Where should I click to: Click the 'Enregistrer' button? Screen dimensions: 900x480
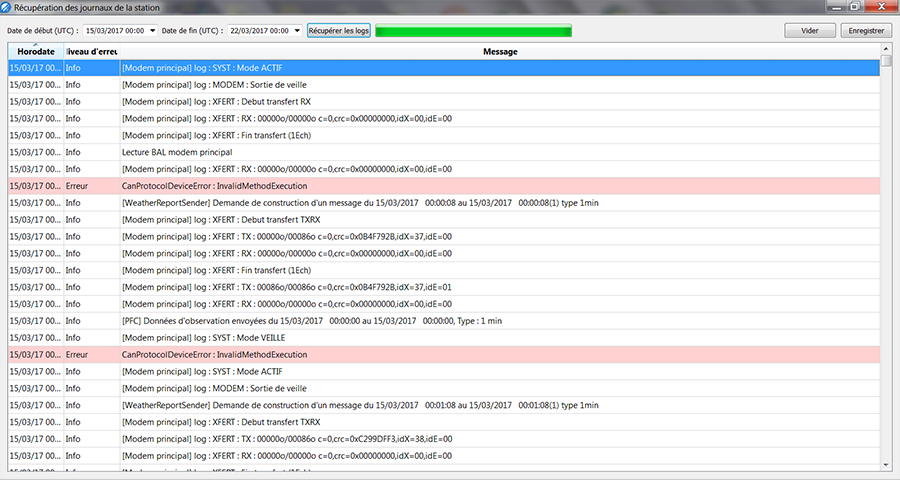click(866, 31)
